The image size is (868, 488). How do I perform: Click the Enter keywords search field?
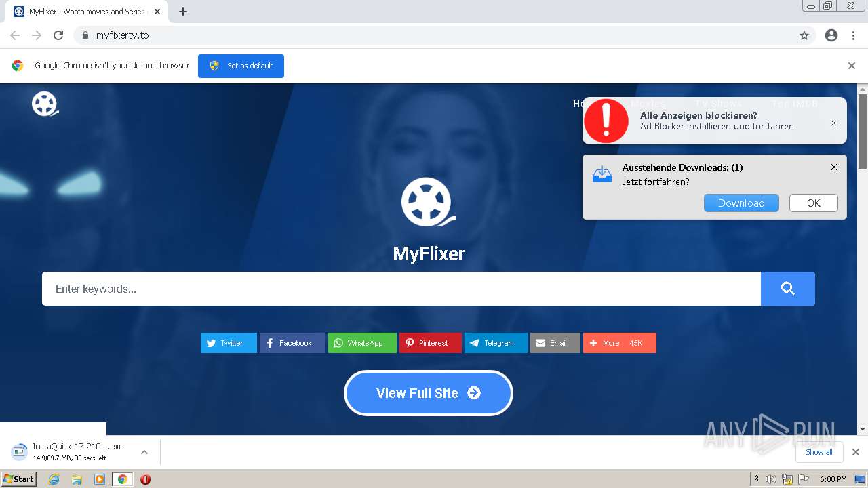tap(401, 289)
